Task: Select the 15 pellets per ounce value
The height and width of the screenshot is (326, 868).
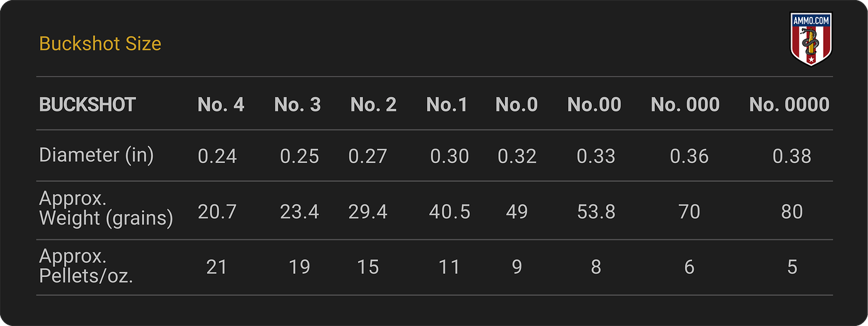Action: point(368,267)
